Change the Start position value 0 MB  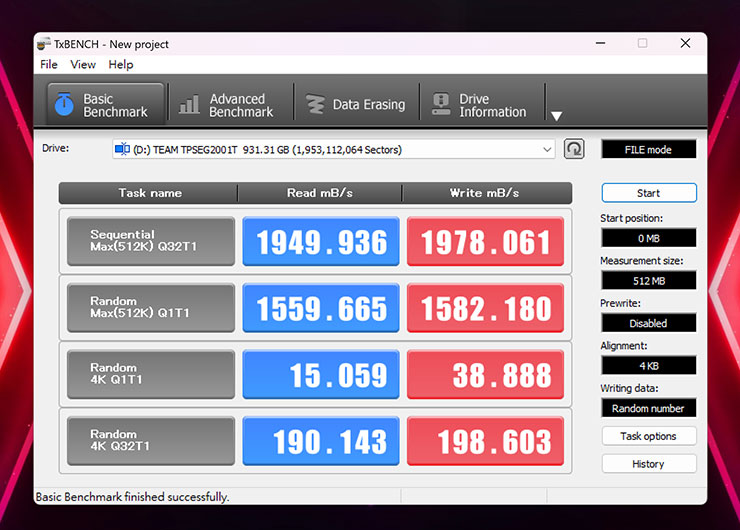648,238
